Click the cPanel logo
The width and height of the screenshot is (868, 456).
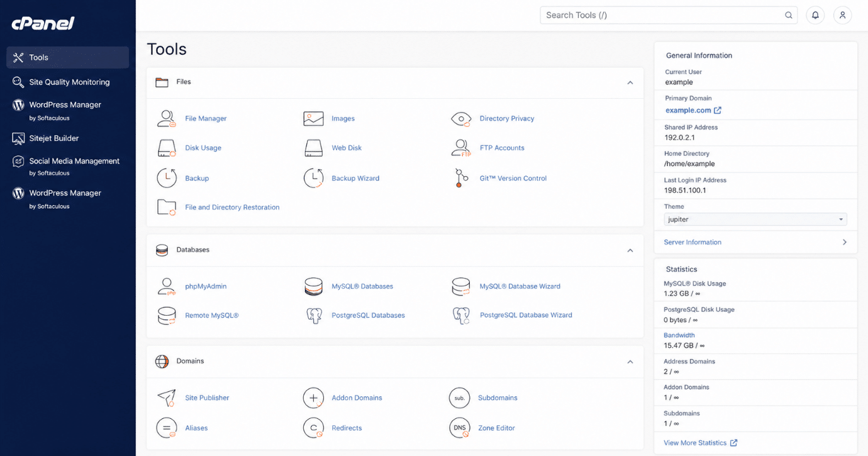[x=43, y=24]
